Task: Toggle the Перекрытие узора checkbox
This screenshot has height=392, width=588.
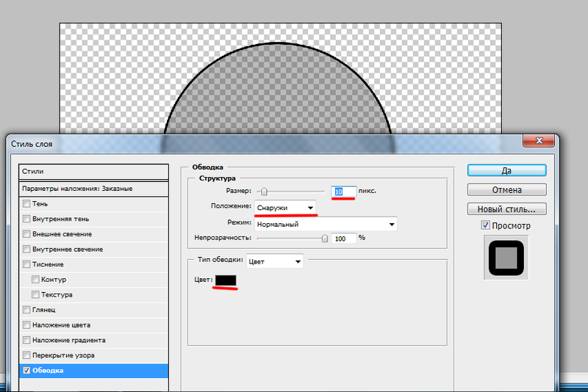Action: coord(26,355)
